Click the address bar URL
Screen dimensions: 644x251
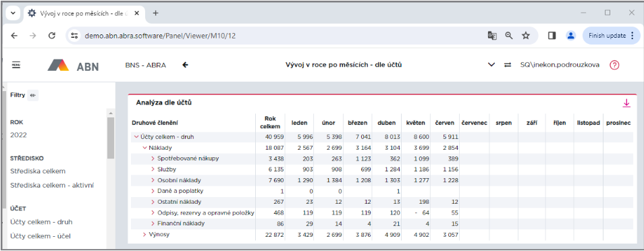coord(160,36)
